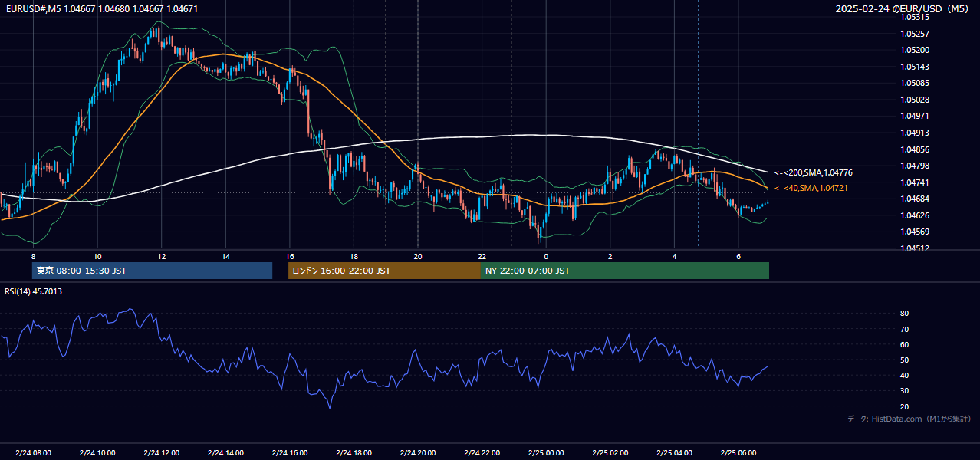Click the 2/24 18:00 time axis label
The height and width of the screenshot is (460, 980).
354,452
